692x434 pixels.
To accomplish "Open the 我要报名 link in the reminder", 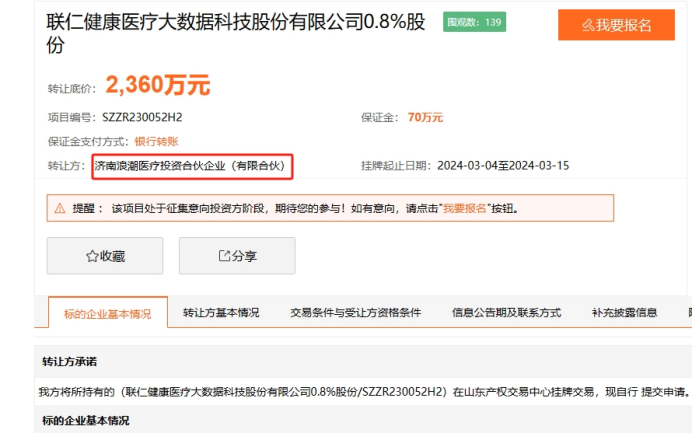I will pyautogui.click(x=465, y=209).
